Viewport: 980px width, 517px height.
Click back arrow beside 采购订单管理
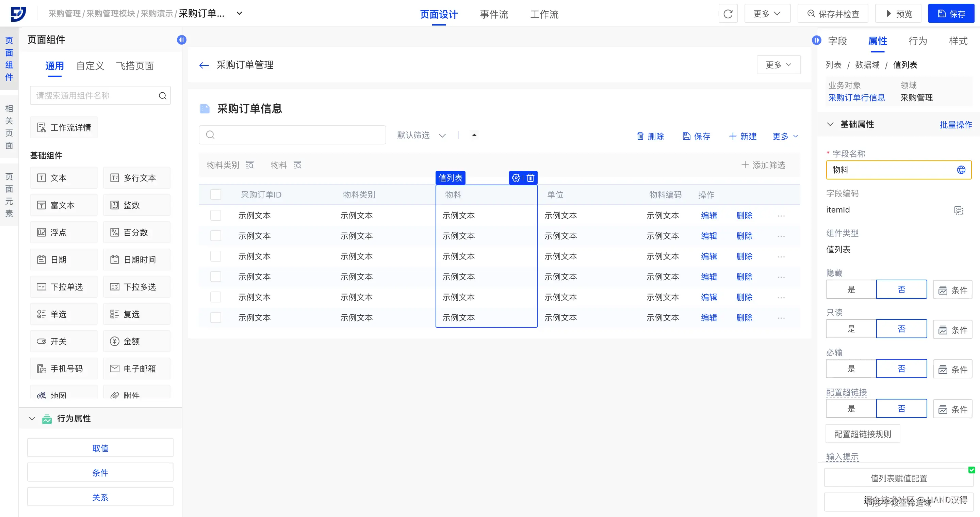coord(204,65)
